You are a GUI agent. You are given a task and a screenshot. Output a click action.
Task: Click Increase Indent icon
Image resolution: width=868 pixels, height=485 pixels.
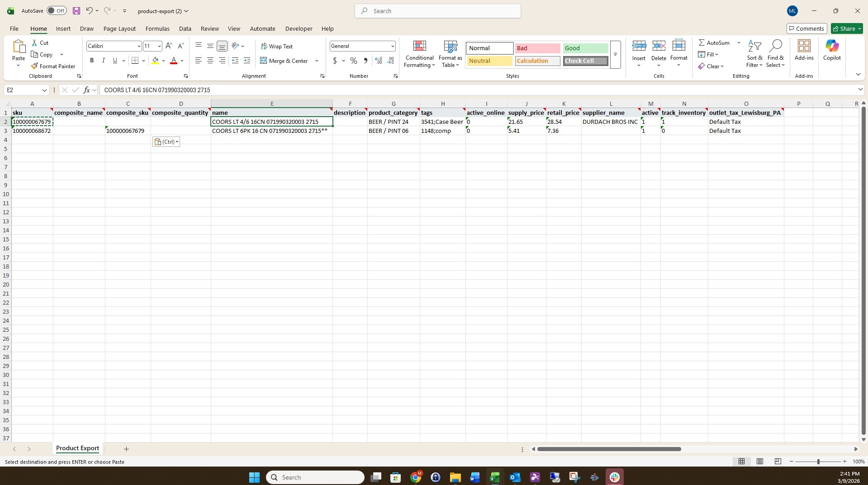[247, 61]
